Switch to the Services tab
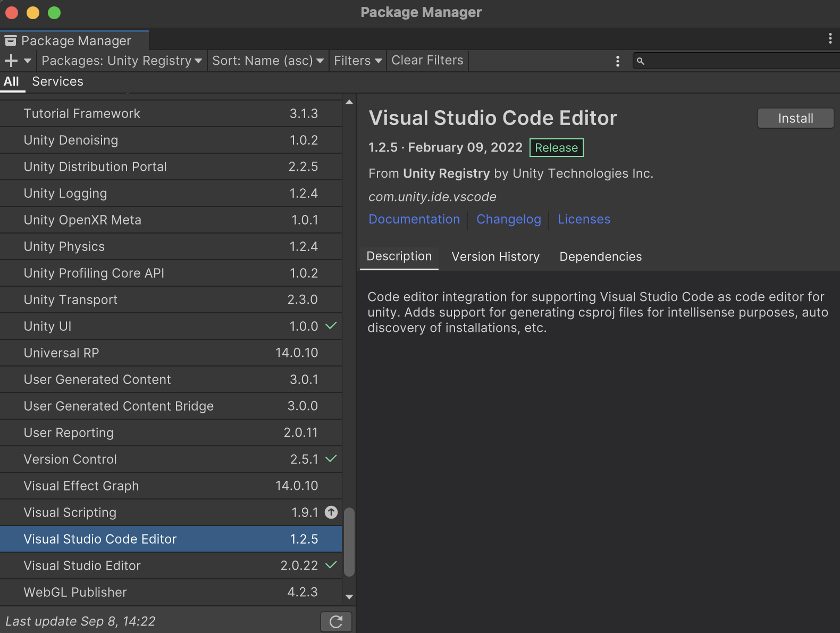 pos(57,81)
